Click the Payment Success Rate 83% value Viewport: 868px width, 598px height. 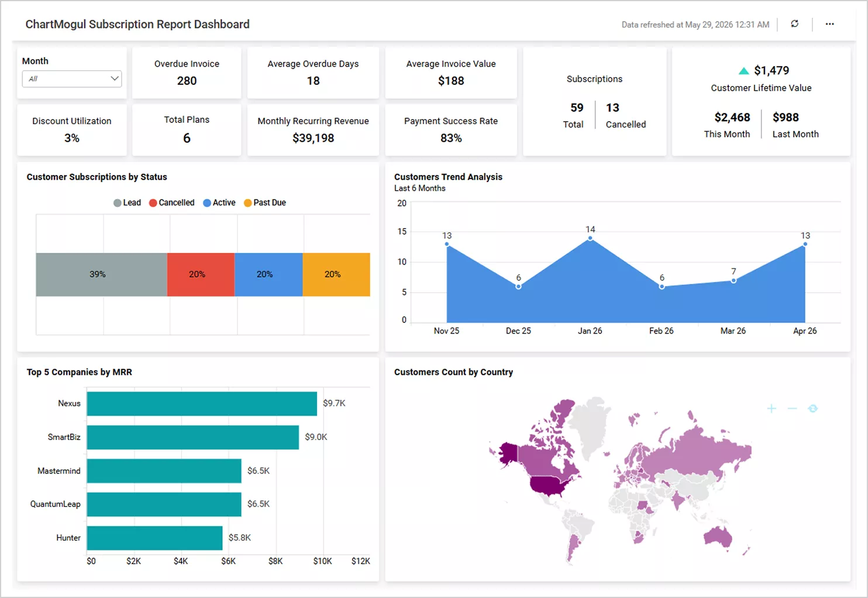tap(451, 138)
